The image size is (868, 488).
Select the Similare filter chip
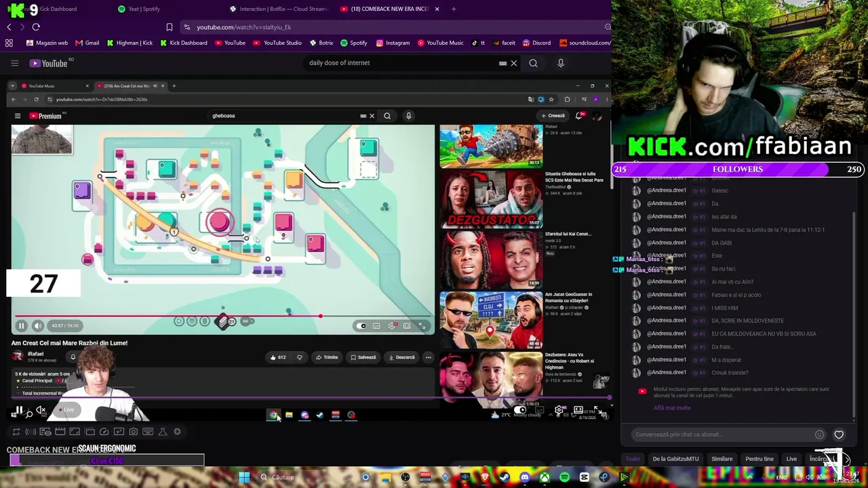pyautogui.click(x=722, y=459)
